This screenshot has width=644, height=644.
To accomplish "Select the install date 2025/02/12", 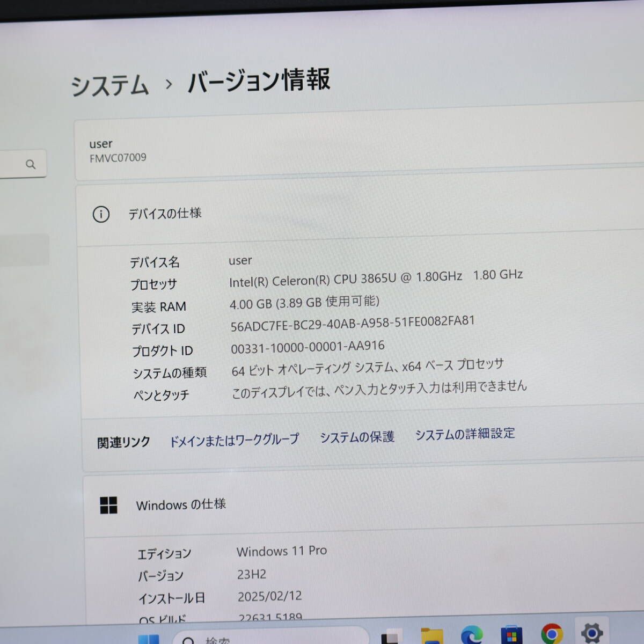I will coord(269,596).
